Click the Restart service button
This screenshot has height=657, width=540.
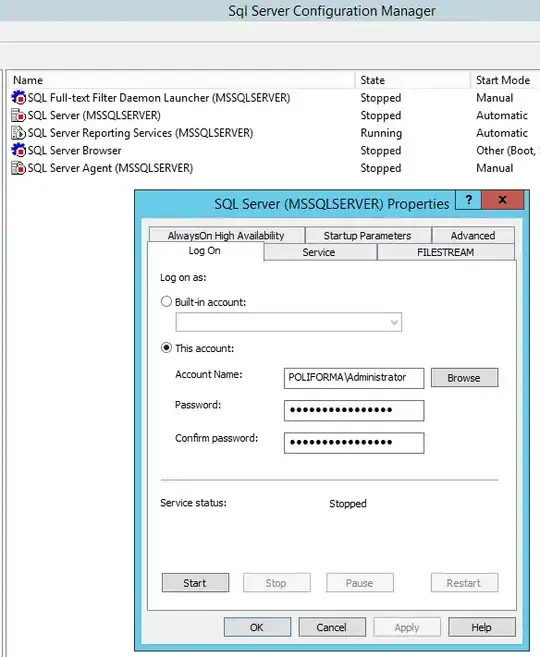[x=464, y=583]
